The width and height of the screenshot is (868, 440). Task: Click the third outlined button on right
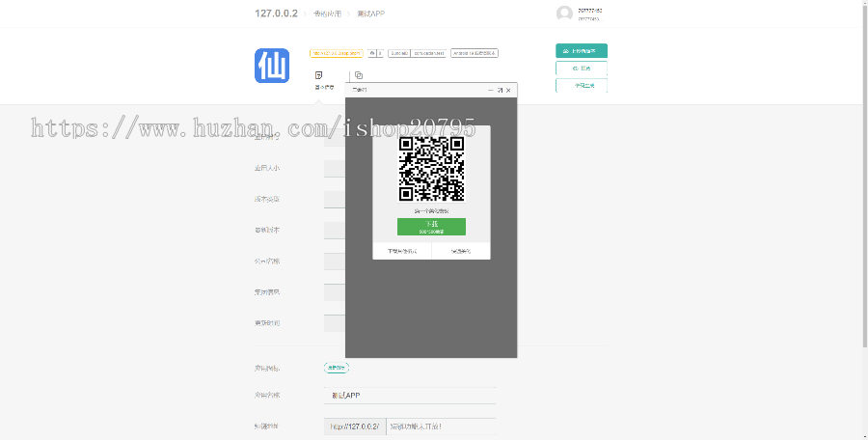pyautogui.click(x=582, y=86)
